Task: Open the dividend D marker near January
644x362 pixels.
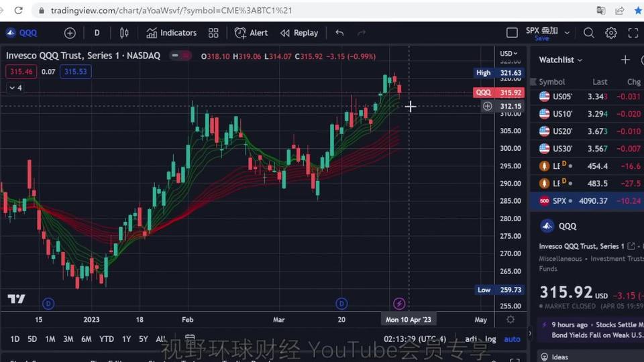Action: point(48,304)
